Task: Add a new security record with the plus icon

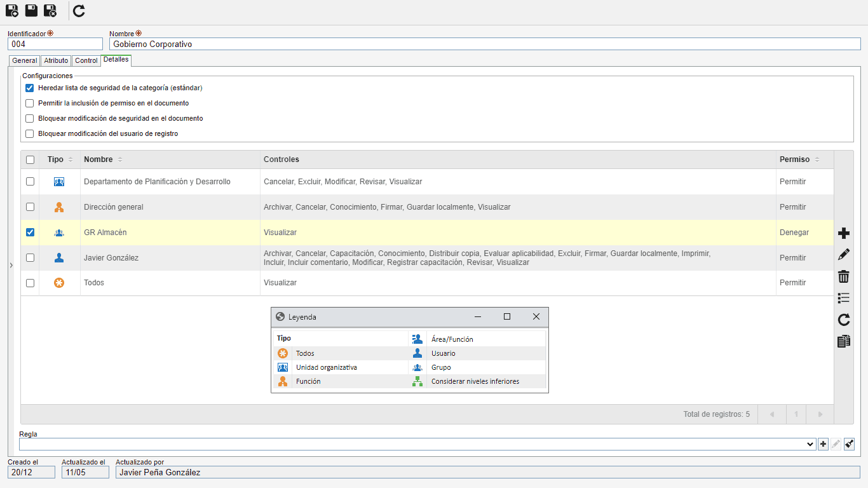Action: tap(844, 233)
